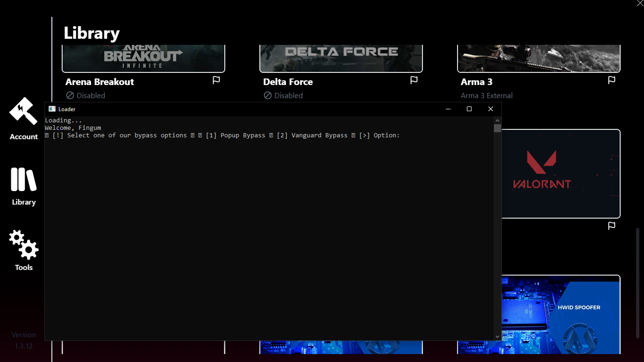Close the main Library application window
The height and width of the screenshot is (362, 644).
[640, 3]
